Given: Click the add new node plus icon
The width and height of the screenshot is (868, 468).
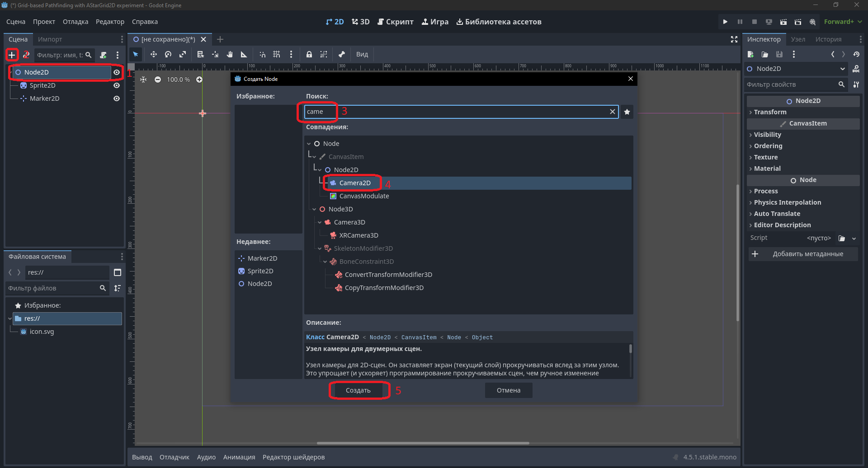Looking at the screenshot, I should (x=12, y=55).
